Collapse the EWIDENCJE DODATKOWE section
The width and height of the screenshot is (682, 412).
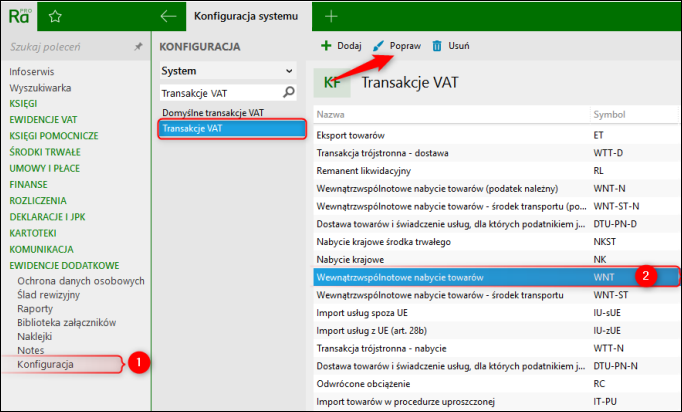point(64,265)
